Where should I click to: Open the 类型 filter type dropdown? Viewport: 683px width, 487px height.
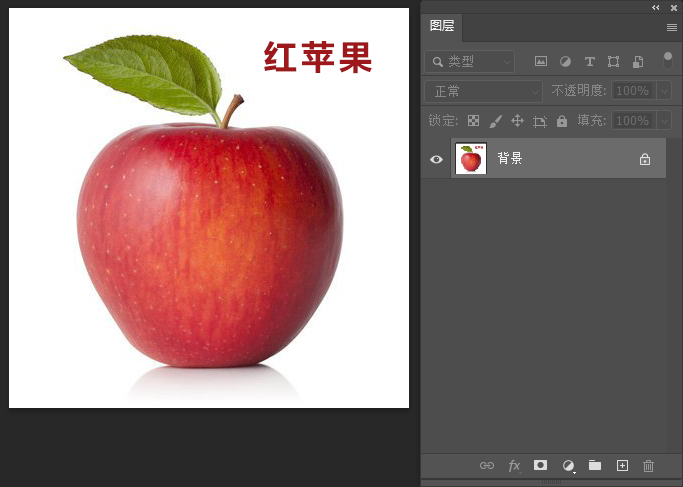[x=469, y=61]
